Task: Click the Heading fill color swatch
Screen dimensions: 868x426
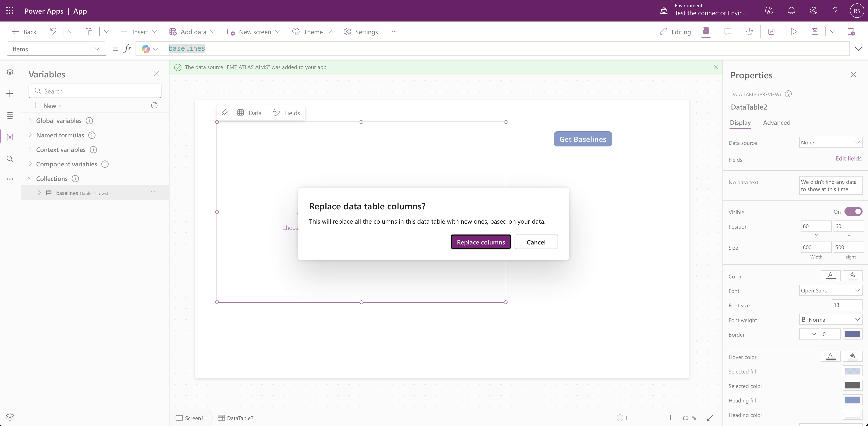Action: [852, 400]
